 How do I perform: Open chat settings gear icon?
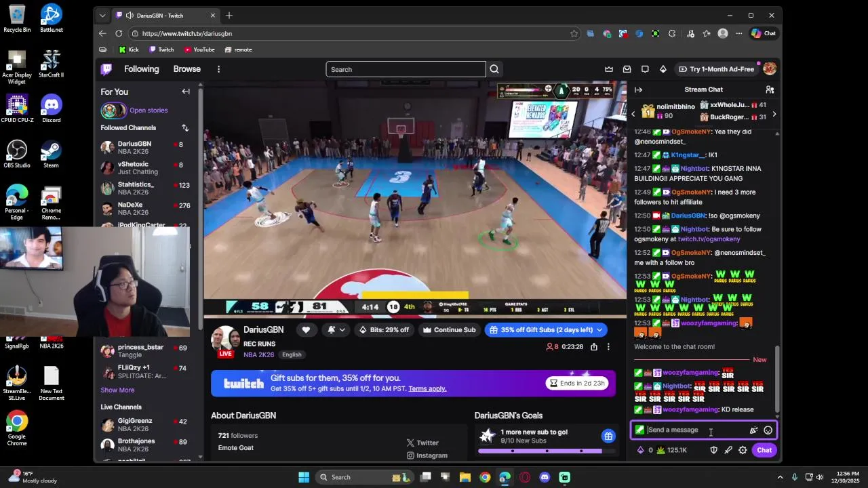[x=743, y=450]
